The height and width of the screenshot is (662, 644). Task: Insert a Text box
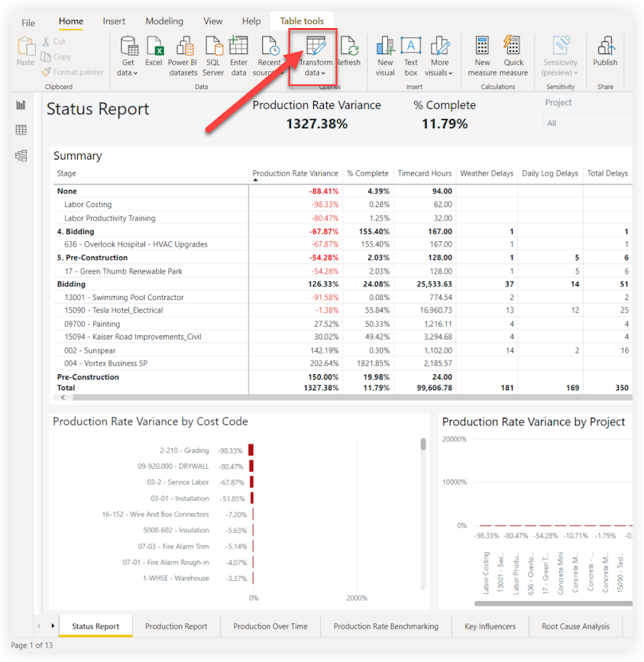point(410,56)
